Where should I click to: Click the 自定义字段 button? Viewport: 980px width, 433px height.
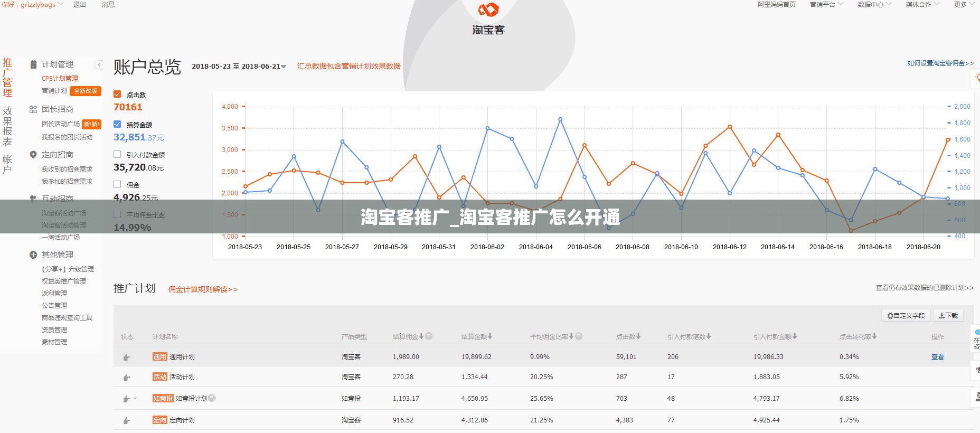pyautogui.click(x=906, y=315)
